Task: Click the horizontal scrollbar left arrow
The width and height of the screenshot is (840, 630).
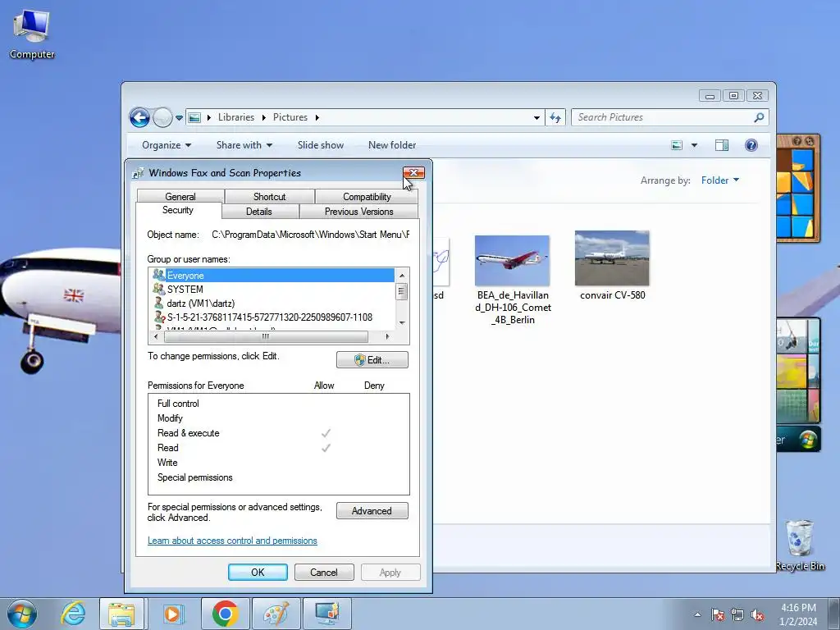Action: click(156, 336)
